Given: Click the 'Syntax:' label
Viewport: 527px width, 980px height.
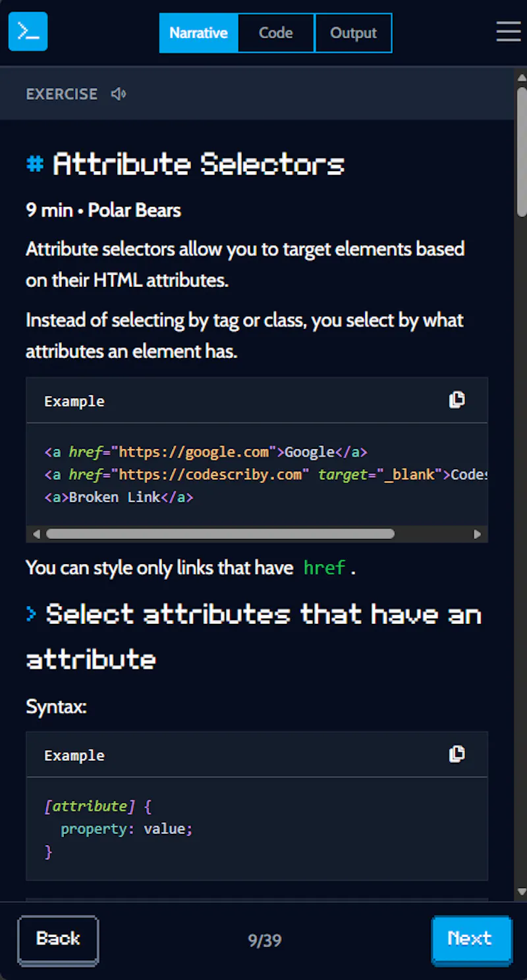Looking at the screenshot, I should (x=56, y=707).
